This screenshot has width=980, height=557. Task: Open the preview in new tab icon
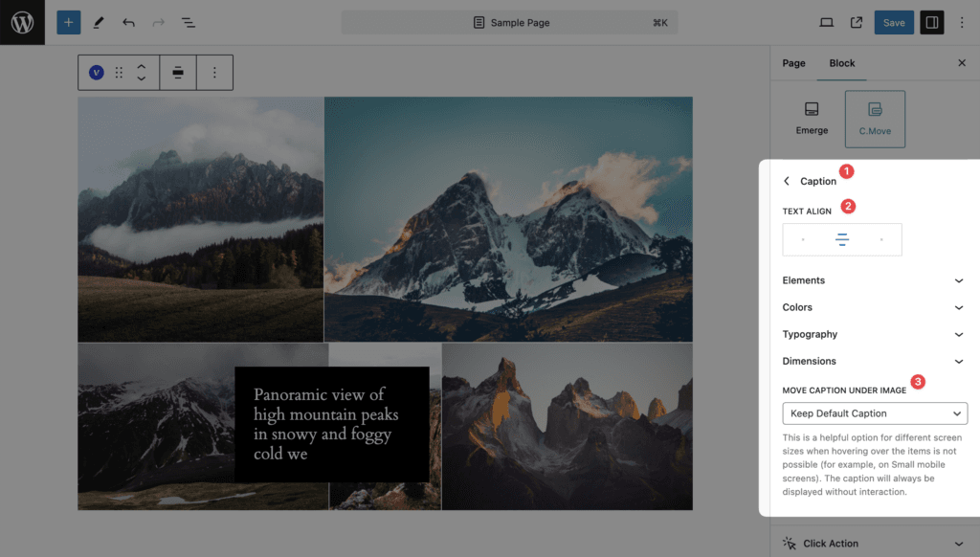tap(857, 23)
